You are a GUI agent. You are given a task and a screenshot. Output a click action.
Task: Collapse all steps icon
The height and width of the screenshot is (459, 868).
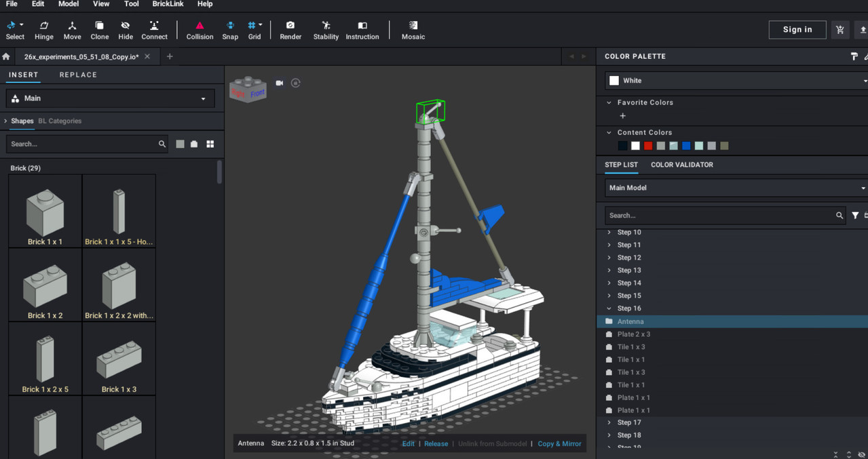point(835,454)
